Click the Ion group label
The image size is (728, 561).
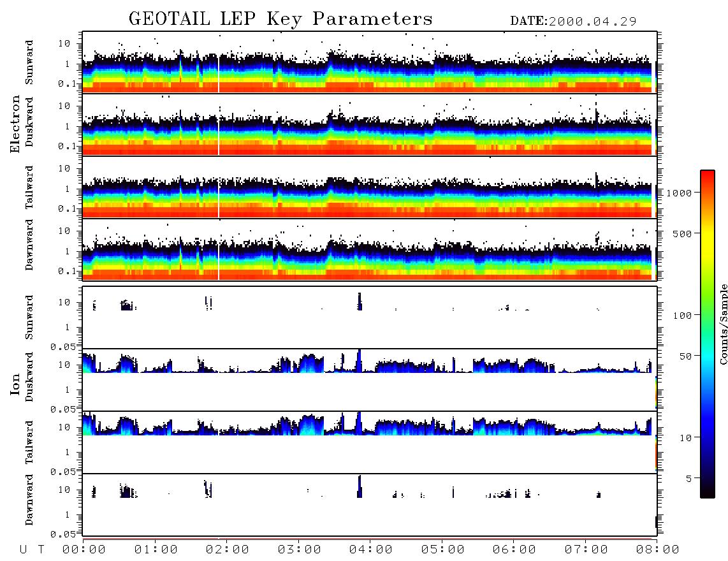[15, 384]
